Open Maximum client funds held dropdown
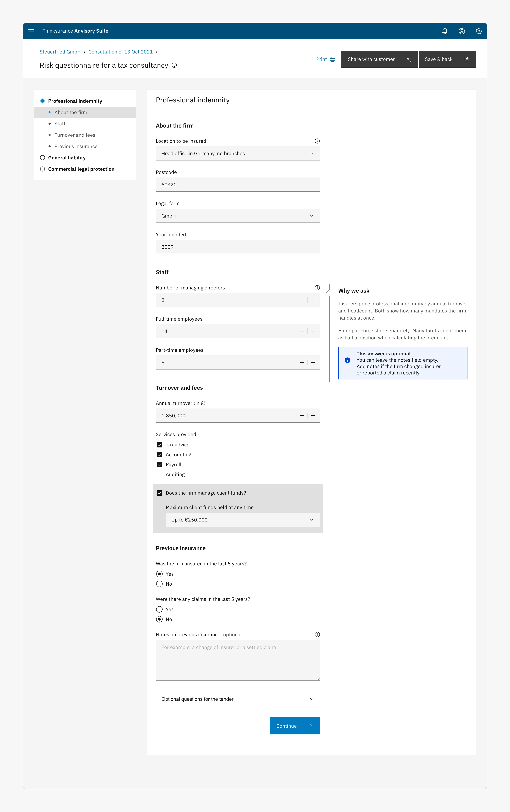Image resolution: width=510 pixels, height=812 pixels. click(x=243, y=520)
